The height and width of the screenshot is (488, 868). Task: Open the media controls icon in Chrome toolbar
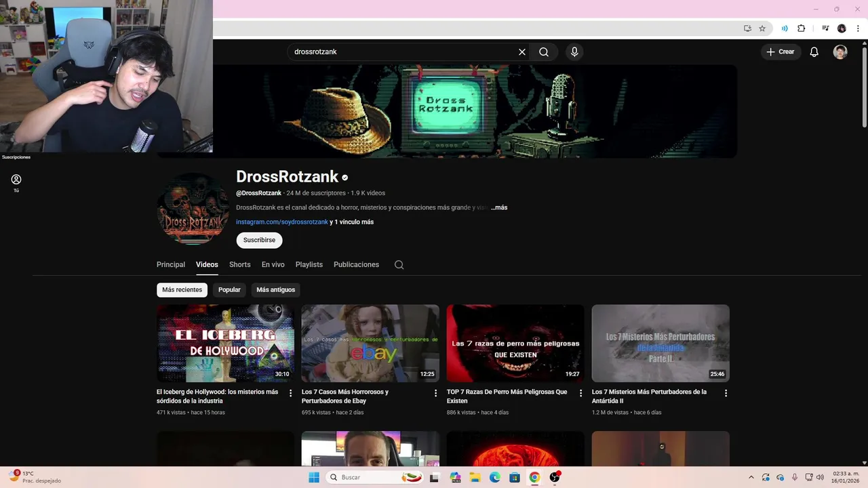coord(825,28)
